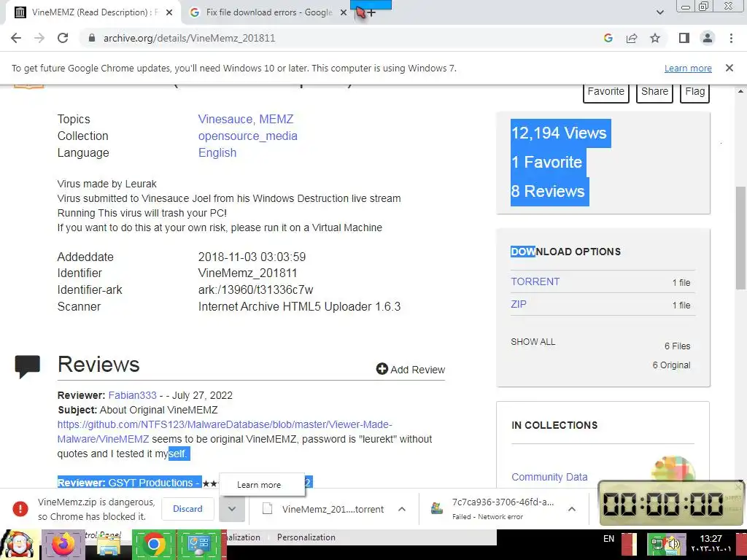747x560 pixels.
Task: Discard the blocked VineMemz.zip download
Action: pos(187,508)
